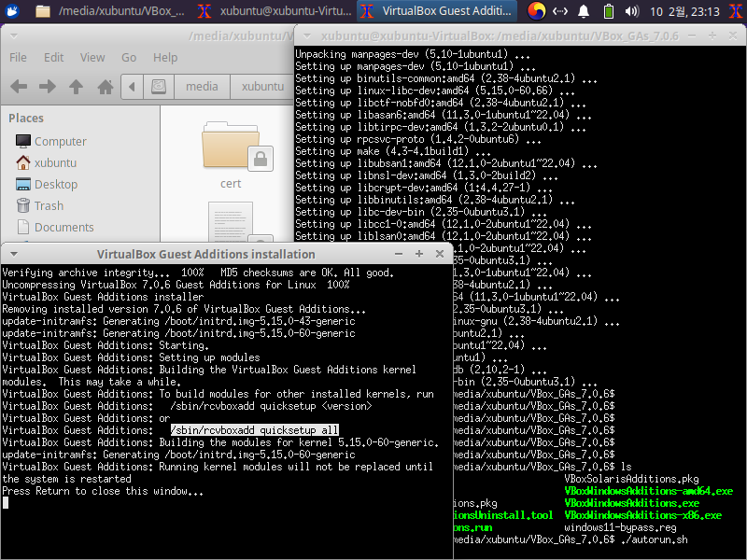
Task: Click windows11-bypass.reg in terminal listing
Action: (620, 527)
